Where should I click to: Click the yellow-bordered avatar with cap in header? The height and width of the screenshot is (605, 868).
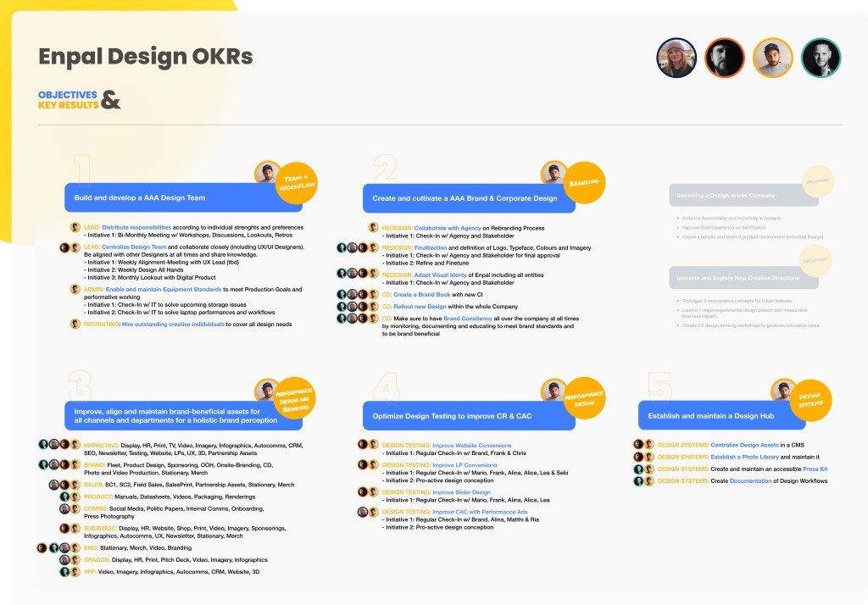coord(772,58)
